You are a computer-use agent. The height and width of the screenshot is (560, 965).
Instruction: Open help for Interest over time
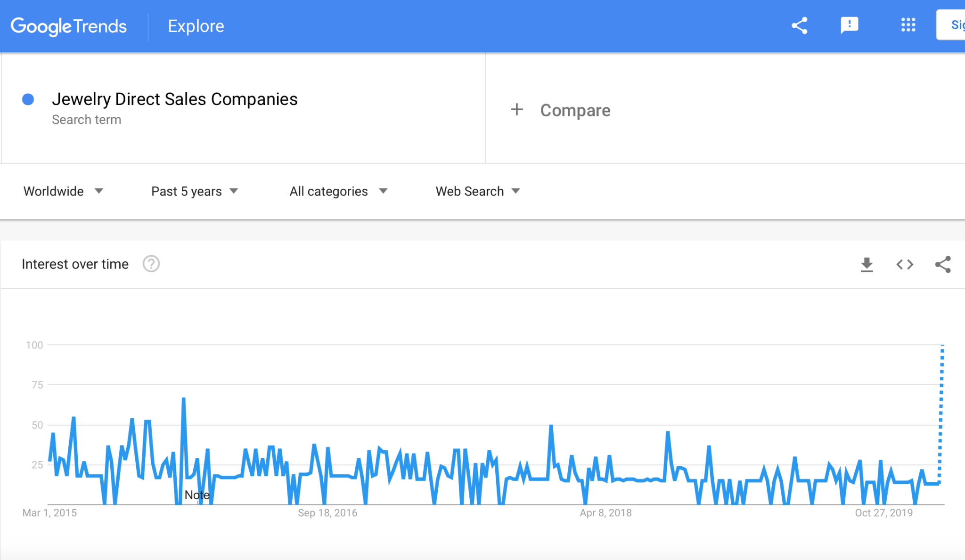click(x=151, y=264)
